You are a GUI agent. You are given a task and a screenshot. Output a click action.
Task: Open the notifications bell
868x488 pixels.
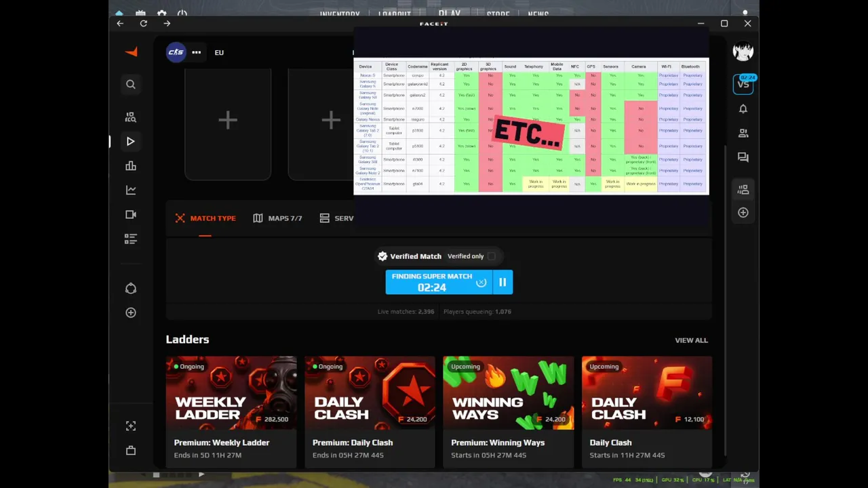coord(743,109)
